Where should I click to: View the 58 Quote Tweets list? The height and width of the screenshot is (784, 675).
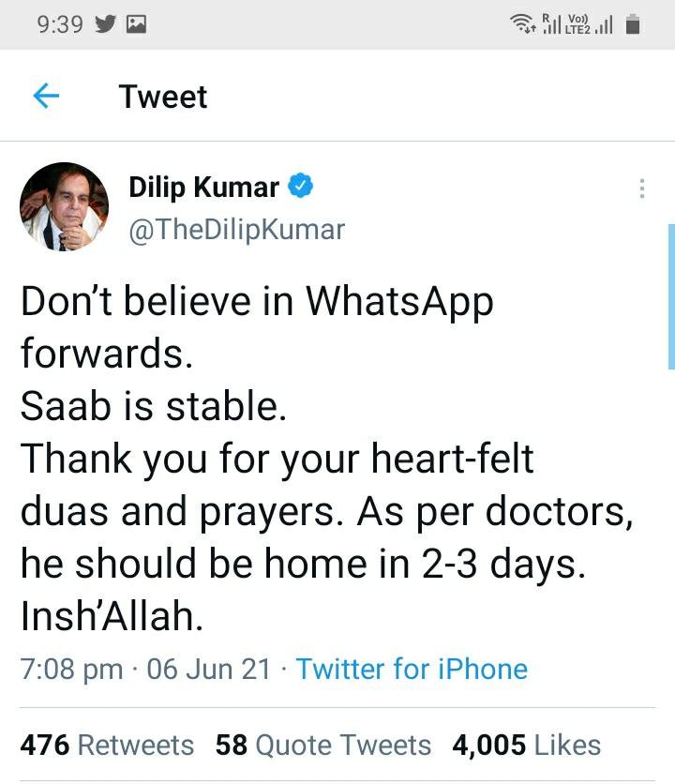click(x=323, y=745)
